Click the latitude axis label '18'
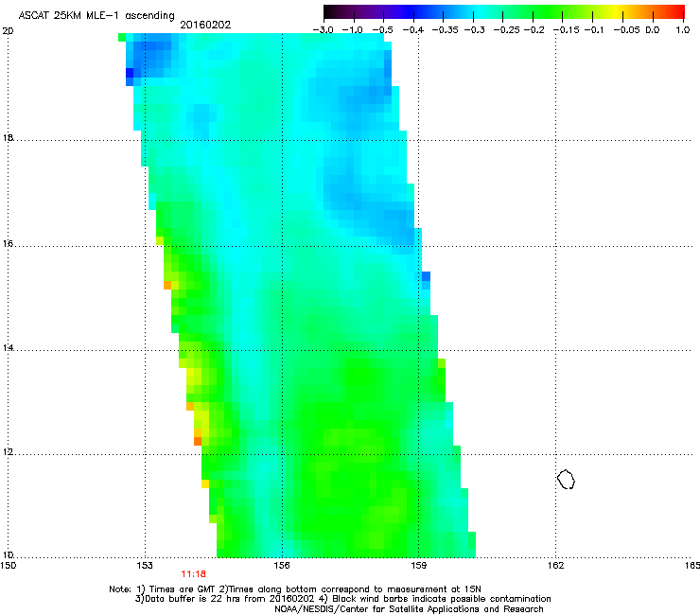This screenshot has width=700, height=615. pos(8,137)
